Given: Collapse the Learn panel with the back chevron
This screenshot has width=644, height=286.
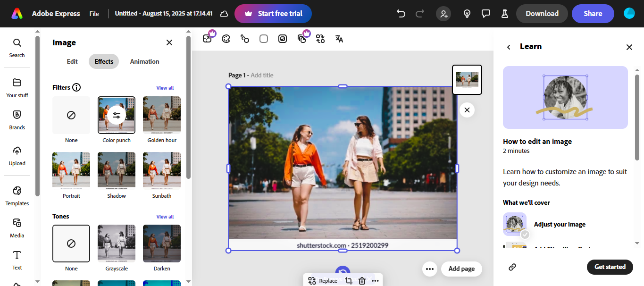Looking at the screenshot, I should point(509,47).
